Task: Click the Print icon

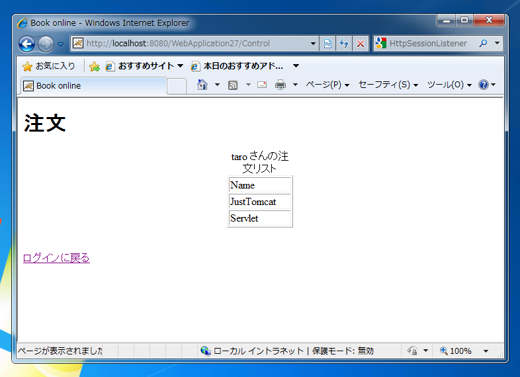Action: point(280,85)
